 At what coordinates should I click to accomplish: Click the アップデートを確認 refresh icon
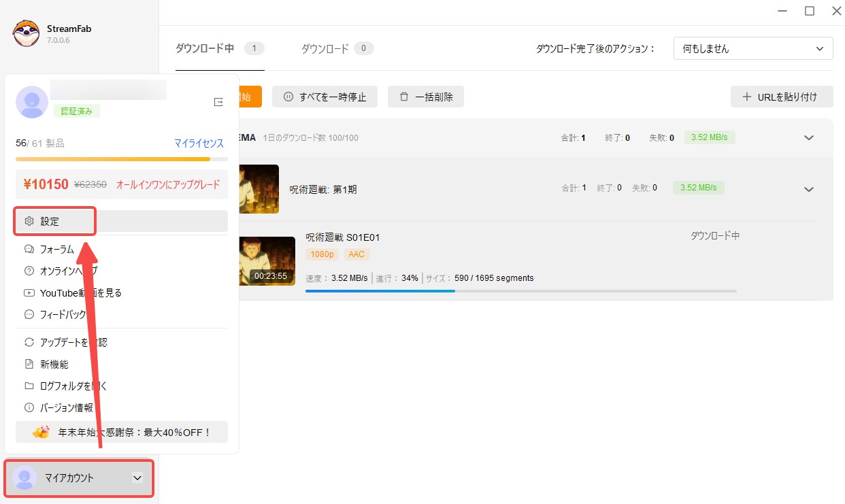[29, 342]
